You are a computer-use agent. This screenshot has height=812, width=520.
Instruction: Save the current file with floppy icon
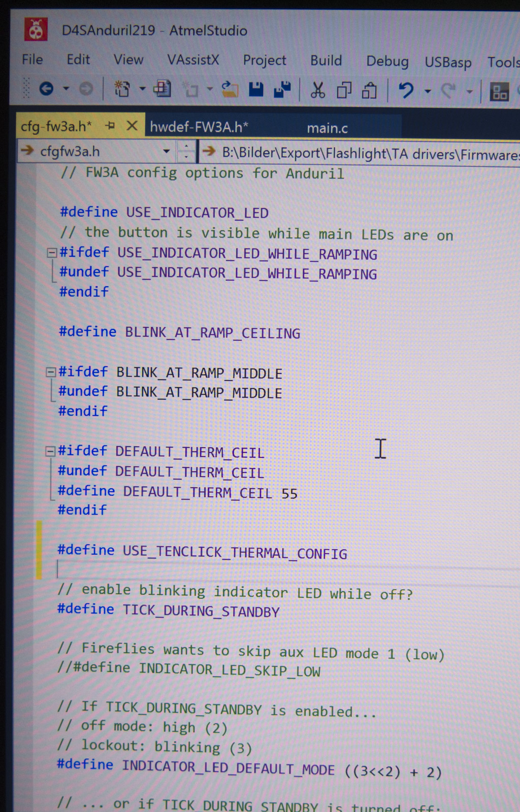coord(256,90)
